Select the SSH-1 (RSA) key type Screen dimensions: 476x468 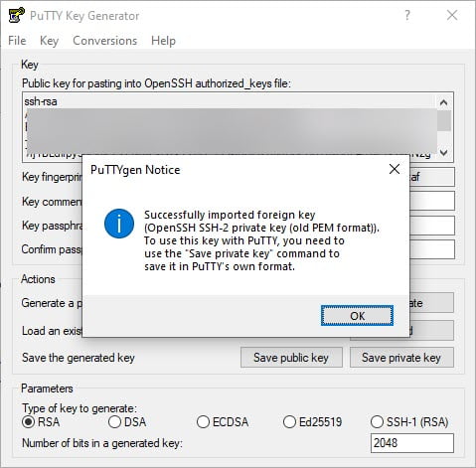point(409,422)
